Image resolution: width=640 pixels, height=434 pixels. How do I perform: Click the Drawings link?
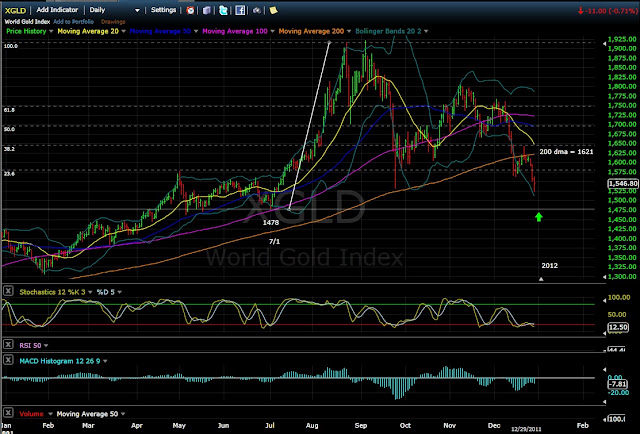113,22
